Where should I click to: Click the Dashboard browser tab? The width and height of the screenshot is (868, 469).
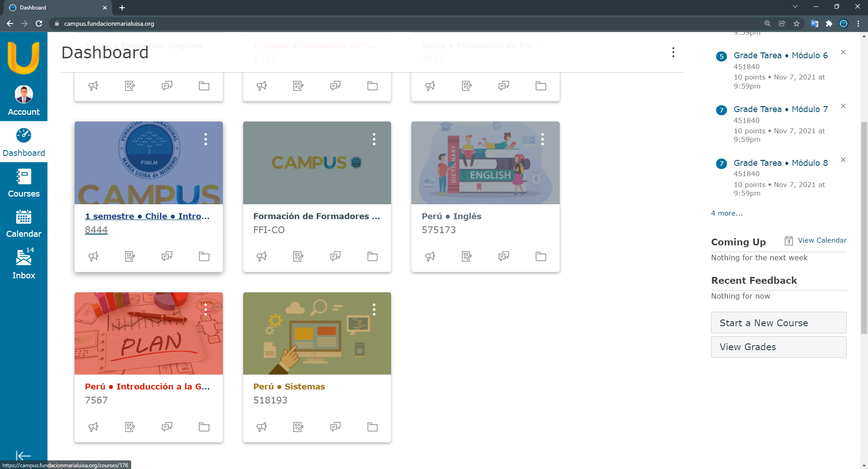coord(54,8)
